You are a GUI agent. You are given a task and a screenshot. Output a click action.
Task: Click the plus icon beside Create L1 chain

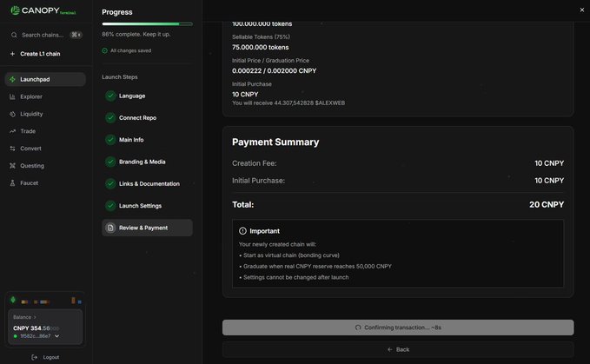12,54
